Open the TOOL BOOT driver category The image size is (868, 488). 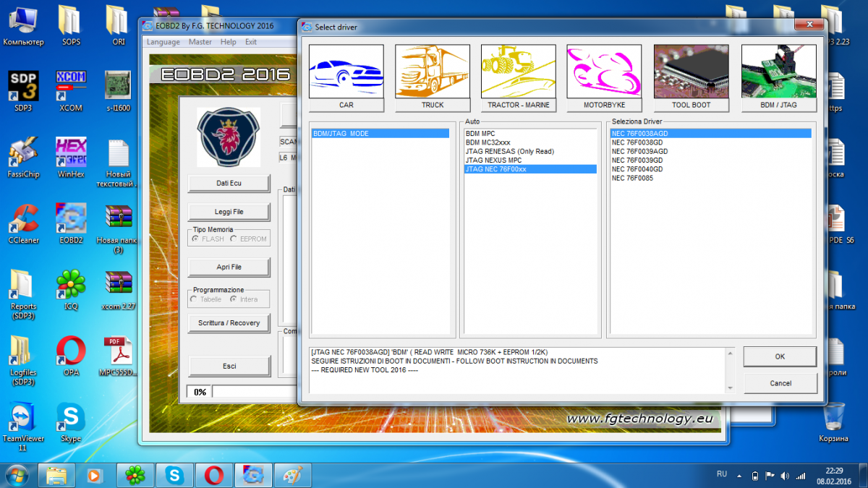692,78
